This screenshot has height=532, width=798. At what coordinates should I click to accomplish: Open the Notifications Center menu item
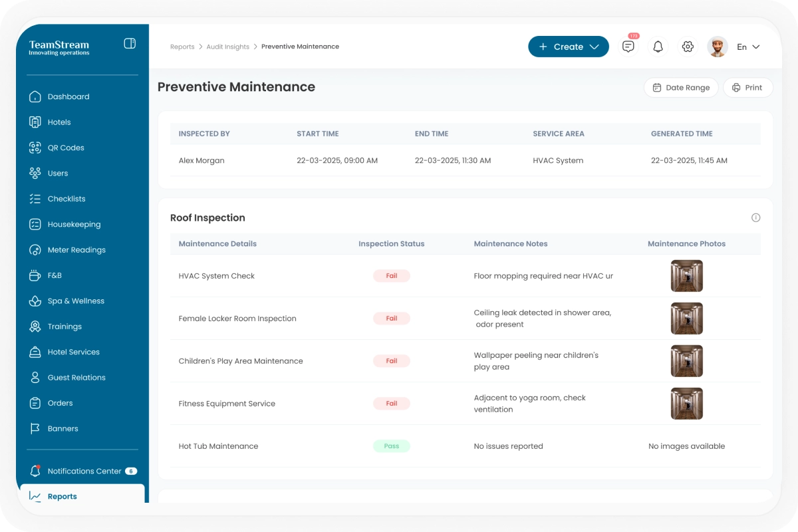tap(84, 471)
